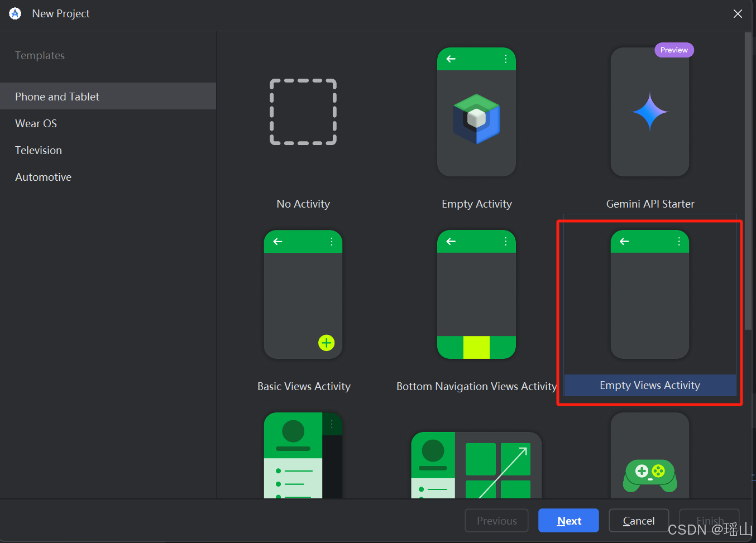
Task: Open Television templates category
Action: tap(108, 150)
